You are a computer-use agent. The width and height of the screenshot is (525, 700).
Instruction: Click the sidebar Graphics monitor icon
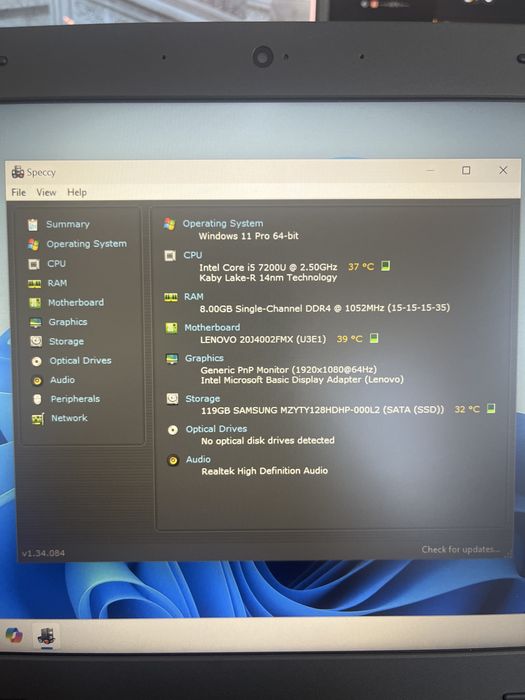[x=35, y=322]
